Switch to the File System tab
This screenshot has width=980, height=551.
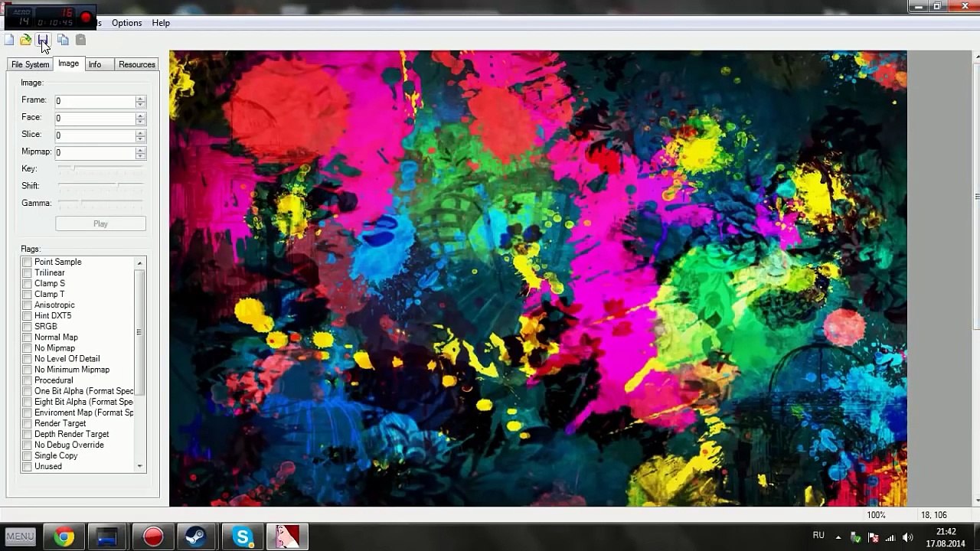coord(30,64)
